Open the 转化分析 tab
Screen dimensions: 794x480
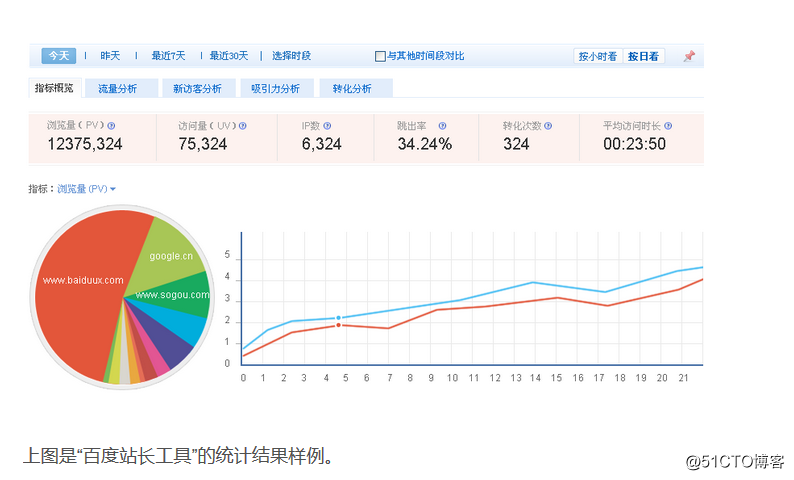pos(356,88)
